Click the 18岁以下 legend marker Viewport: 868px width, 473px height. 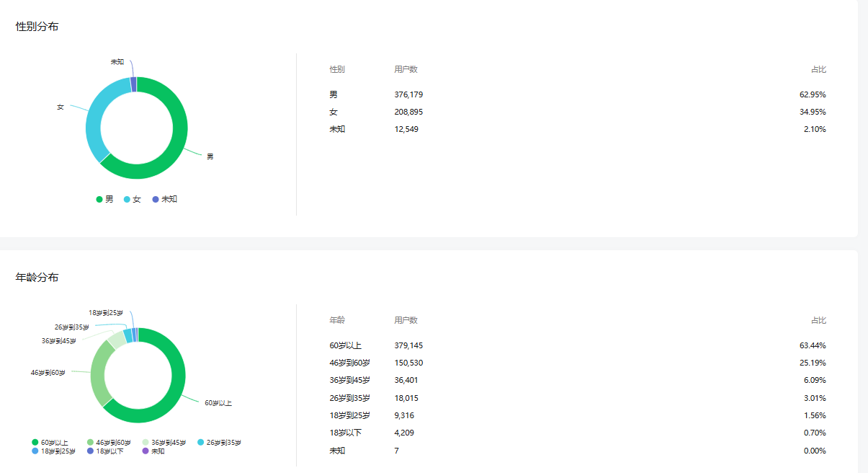90,451
